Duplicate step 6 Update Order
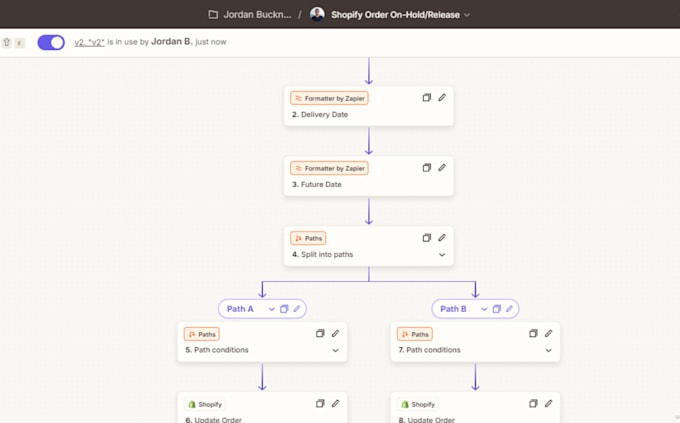Viewport: 680px width, 423px height. [x=320, y=403]
